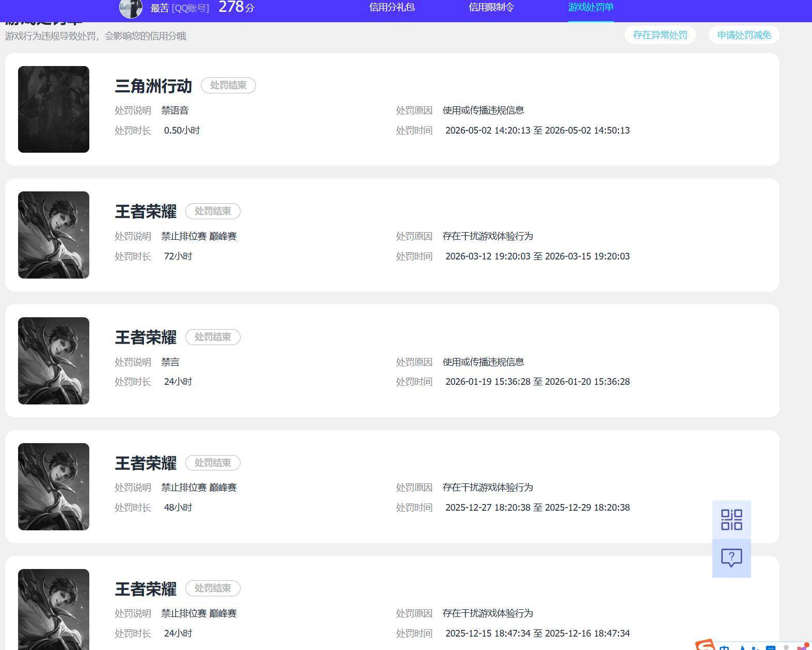Click the 申请处罚减免 button
This screenshot has height=650, width=812.
click(744, 35)
